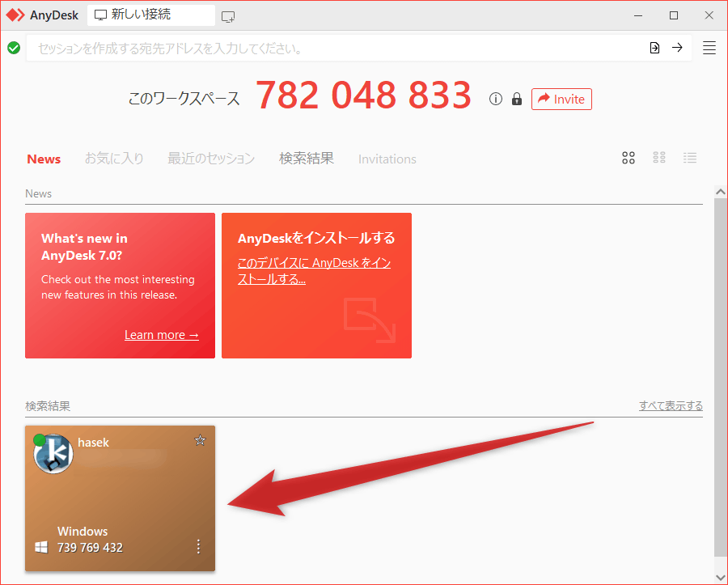
Task: Close the AnyDesk window
Action: pyautogui.click(x=709, y=15)
